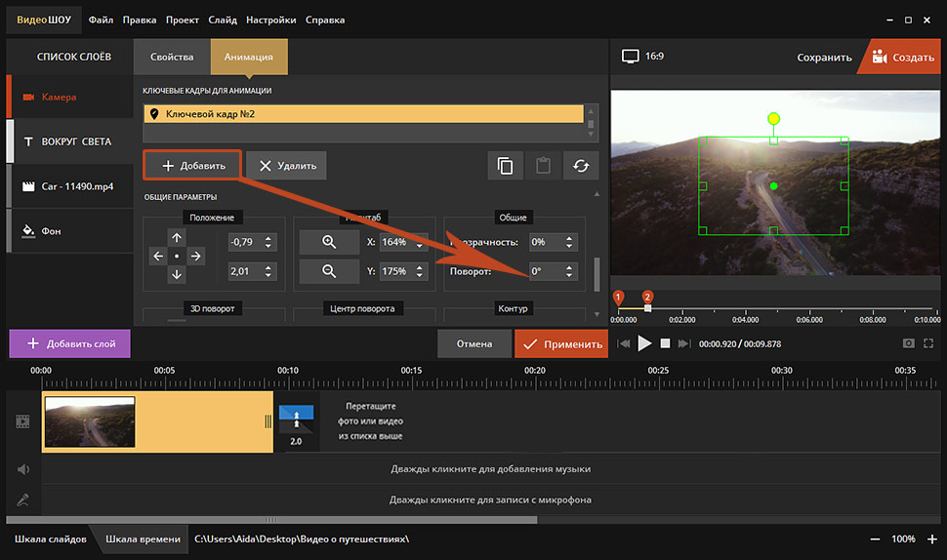This screenshot has height=560, width=947.
Task: Move position up with the up arrow
Action: click(x=177, y=238)
